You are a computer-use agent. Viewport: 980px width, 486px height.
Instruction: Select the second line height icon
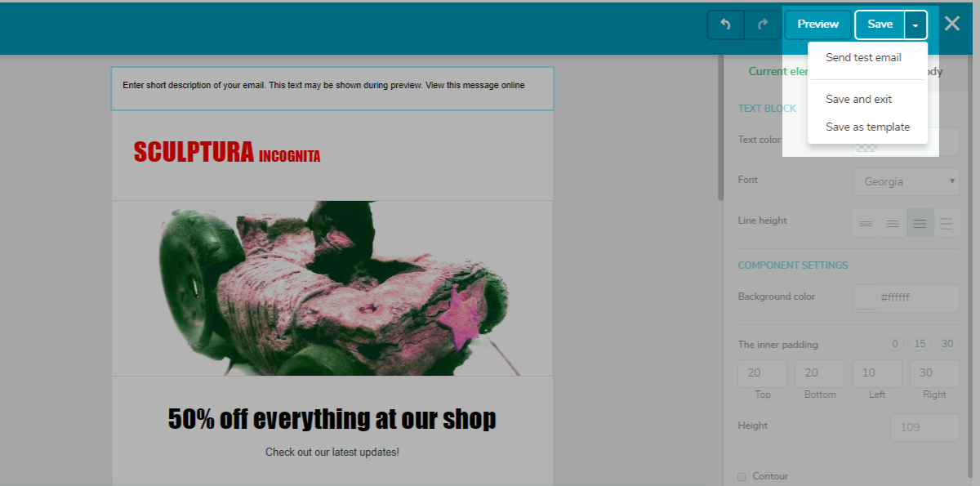tap(893, 223)
